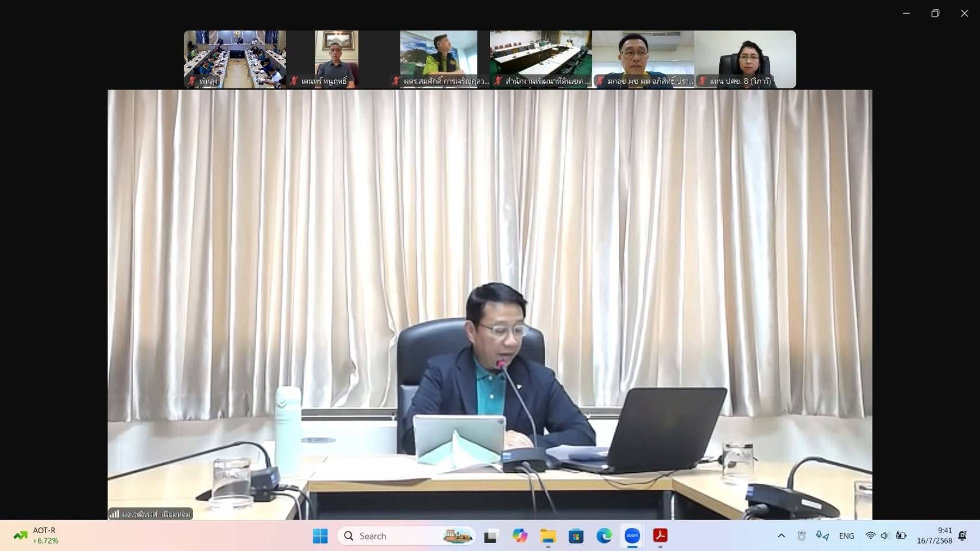The image size is (980, 551).
Task: Click the Wi-Fi icon in the system tray
Action: point(870,536)
